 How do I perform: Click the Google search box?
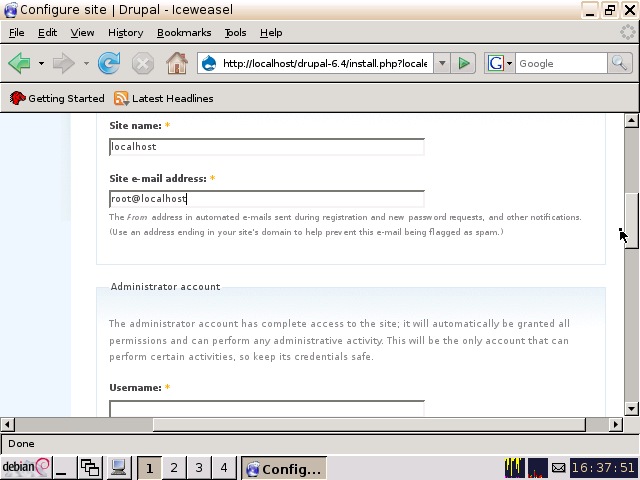point(561,63)
